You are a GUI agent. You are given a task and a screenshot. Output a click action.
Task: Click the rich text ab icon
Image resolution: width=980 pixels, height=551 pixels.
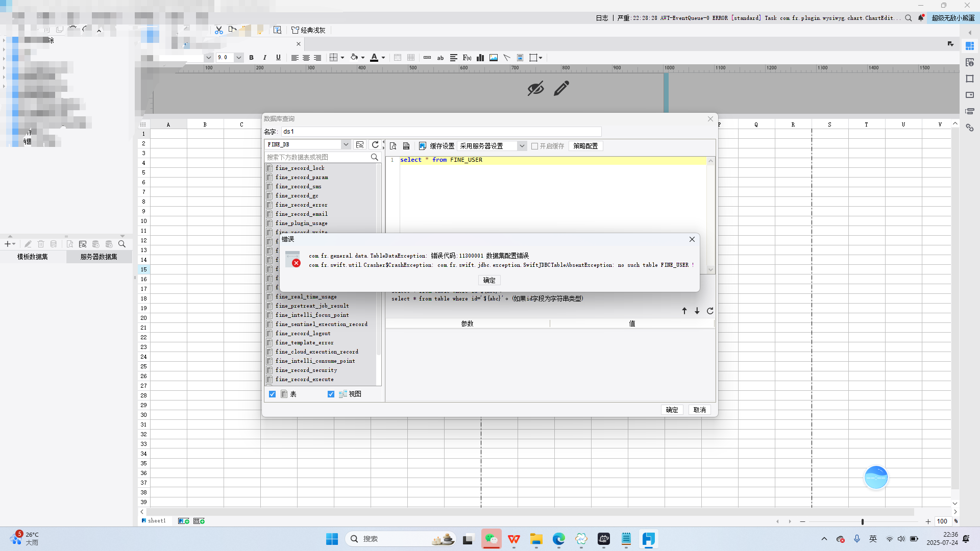point(440,58)
